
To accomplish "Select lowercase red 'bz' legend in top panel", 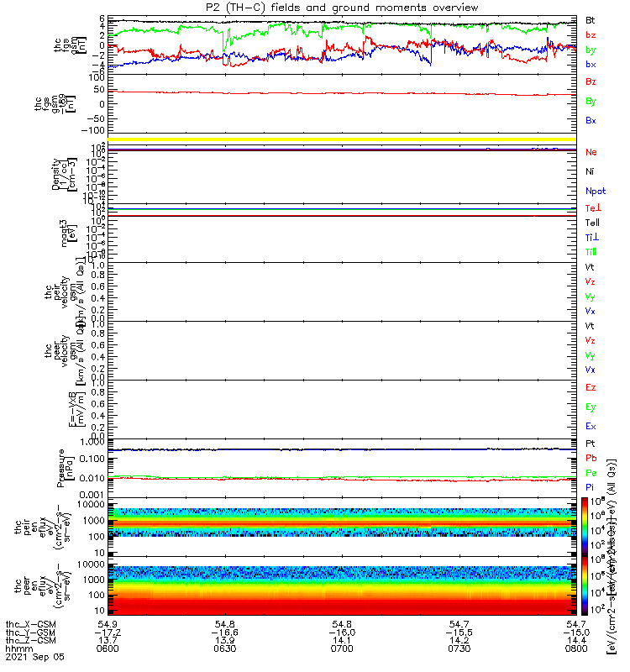I will tap(591, 34).
